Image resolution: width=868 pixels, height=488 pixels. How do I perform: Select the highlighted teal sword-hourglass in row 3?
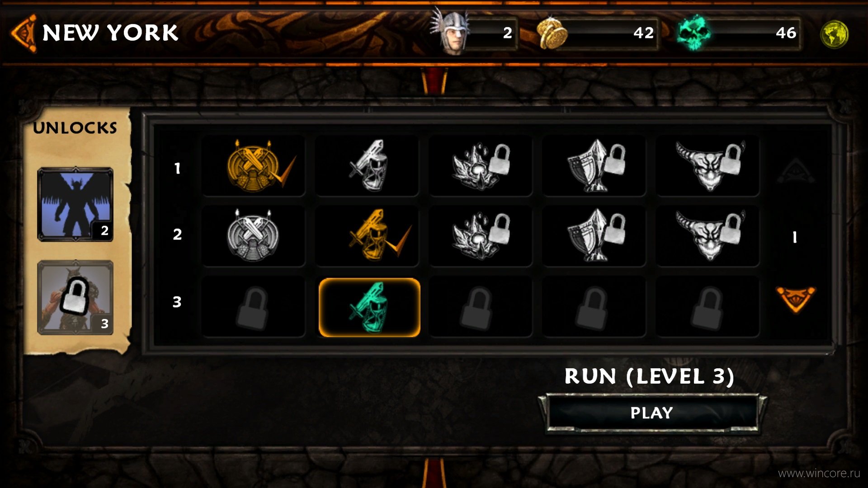(x=369, y=307)
